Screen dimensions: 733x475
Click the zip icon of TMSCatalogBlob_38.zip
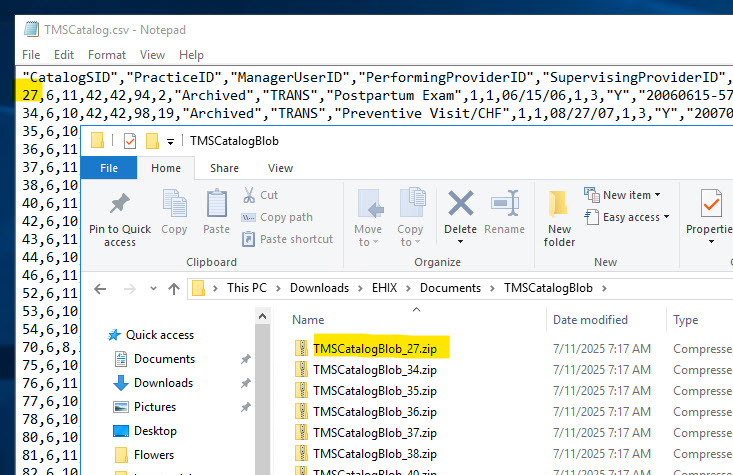(x=302, y=453)
